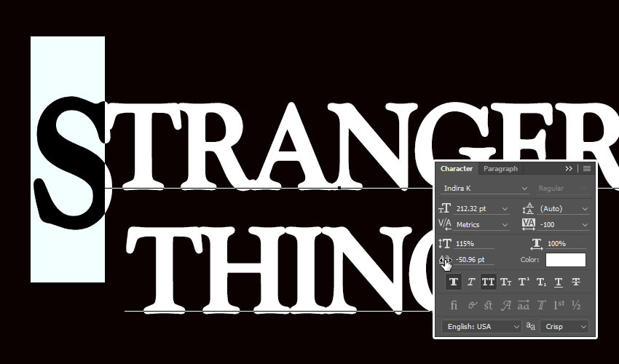Edit the 100% horizontal scale field
This screenshot has height=364, width=619.
point(567,244)
